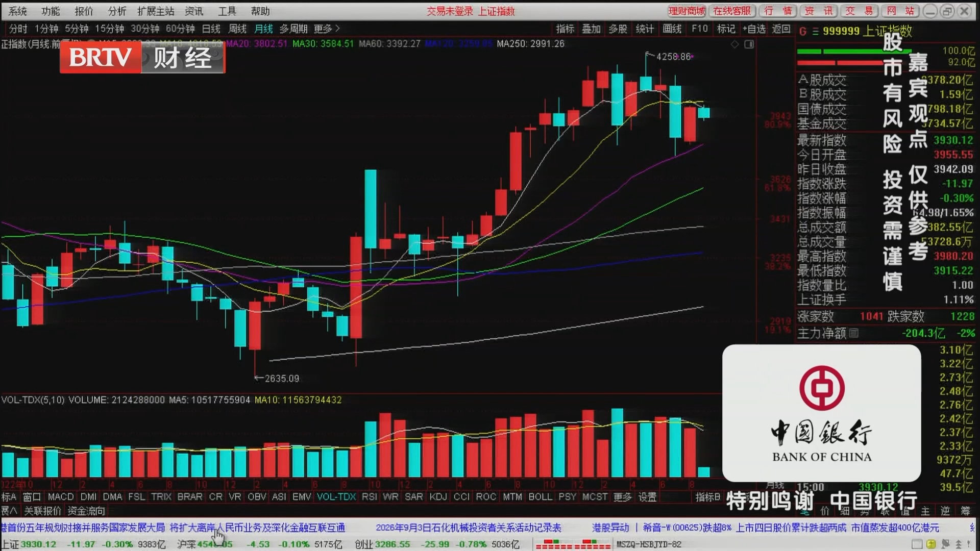The width and height of the screenshot is (980, 551).
Task: Open the 报价 menu
Action: (84, 11)
